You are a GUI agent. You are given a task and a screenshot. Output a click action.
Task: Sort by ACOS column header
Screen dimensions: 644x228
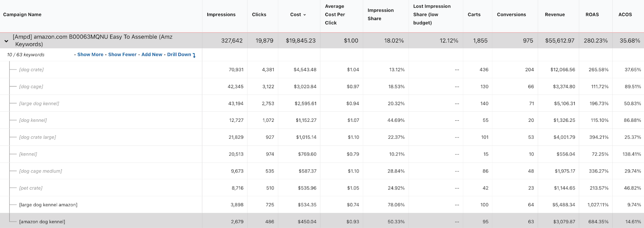[625, 14]
